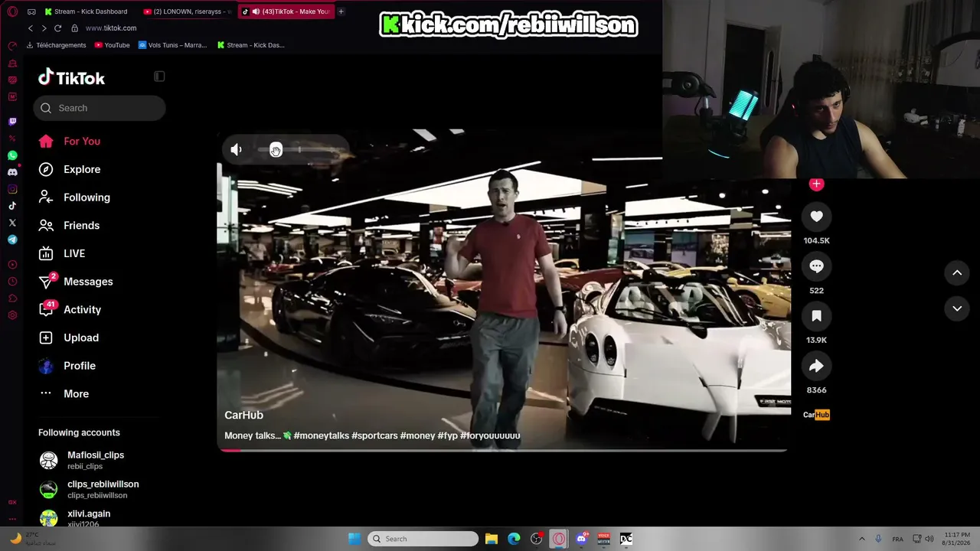980x551 pixels.
Task: Like the CarHub video
Action: [816, 217]
